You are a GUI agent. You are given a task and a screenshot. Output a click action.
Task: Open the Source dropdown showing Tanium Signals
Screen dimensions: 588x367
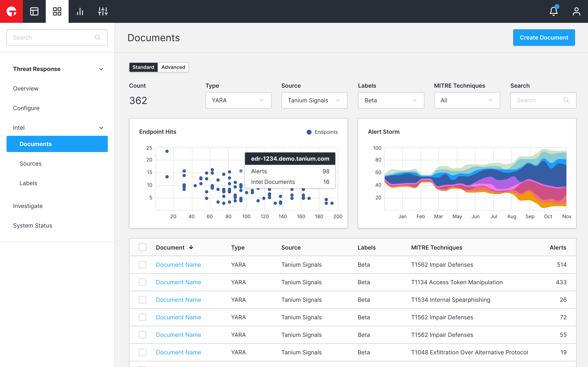pyautogui.click(x=314, y=100)
